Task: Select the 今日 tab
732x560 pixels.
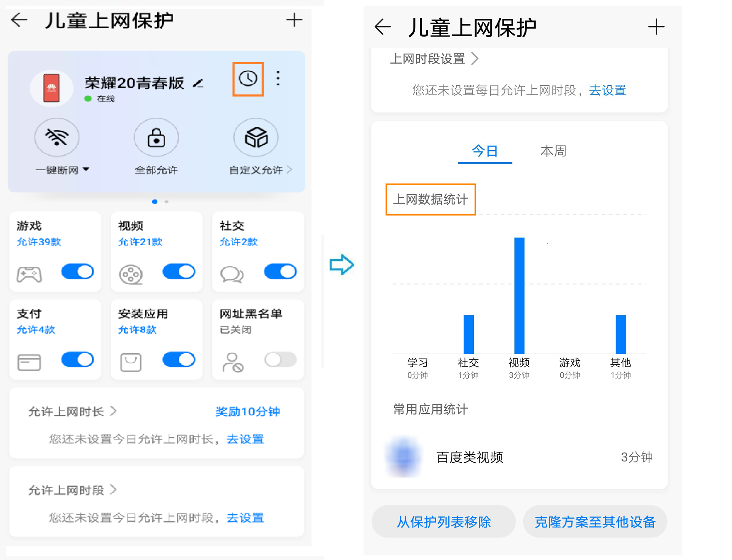Action: [x=485, y=151]
